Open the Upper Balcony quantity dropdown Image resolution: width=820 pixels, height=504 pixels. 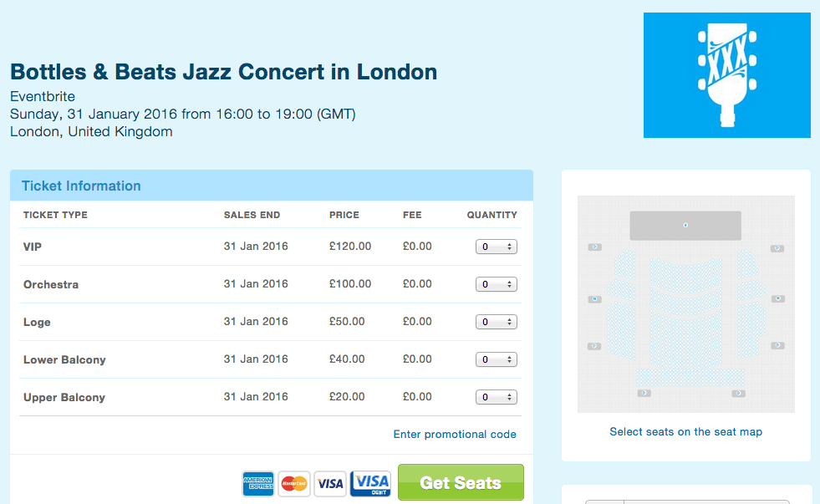[x=497, y=397]
